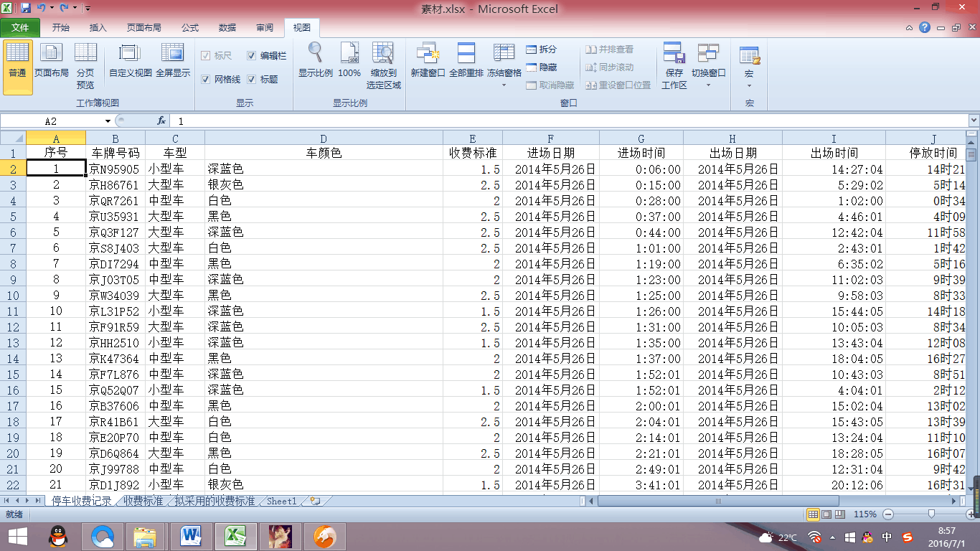Viewport: 980px width, 551px height.
Task: Select row 10 header
Action: click(x=13, y=295)
